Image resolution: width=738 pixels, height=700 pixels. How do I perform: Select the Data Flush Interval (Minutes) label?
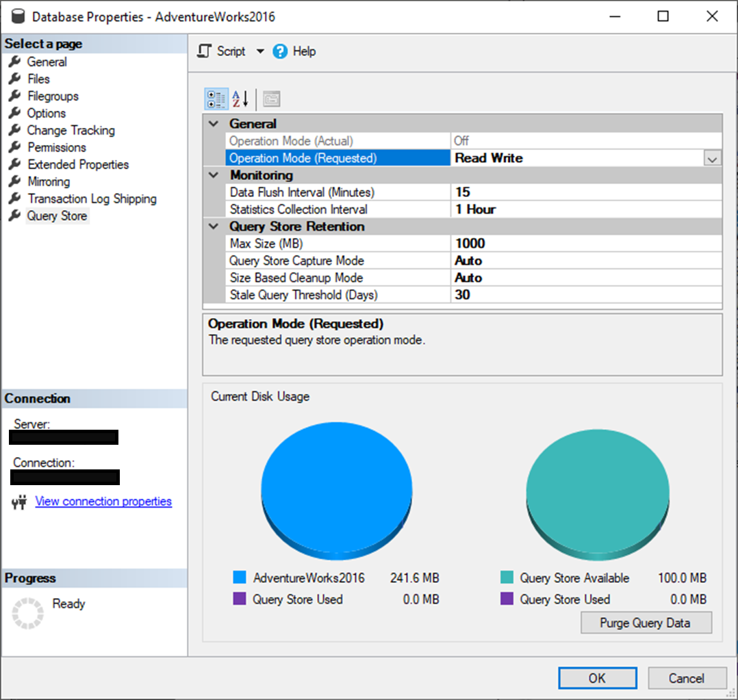click(x=302, y=192)
